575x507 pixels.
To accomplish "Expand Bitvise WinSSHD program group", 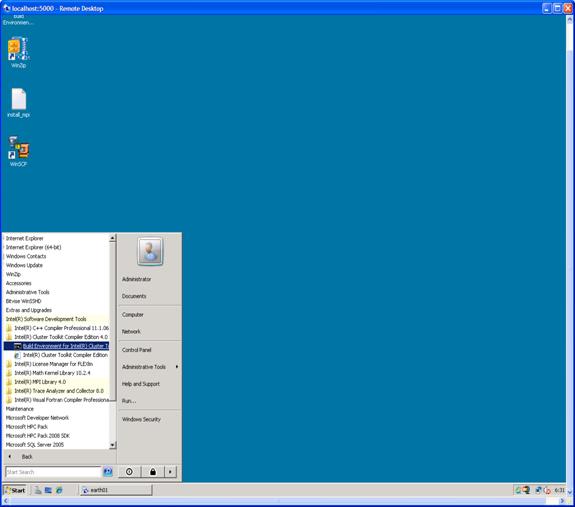I will (23, 301).
